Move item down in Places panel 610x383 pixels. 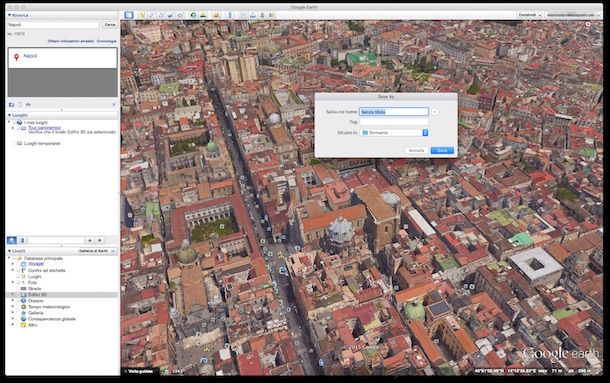[100, 240]
